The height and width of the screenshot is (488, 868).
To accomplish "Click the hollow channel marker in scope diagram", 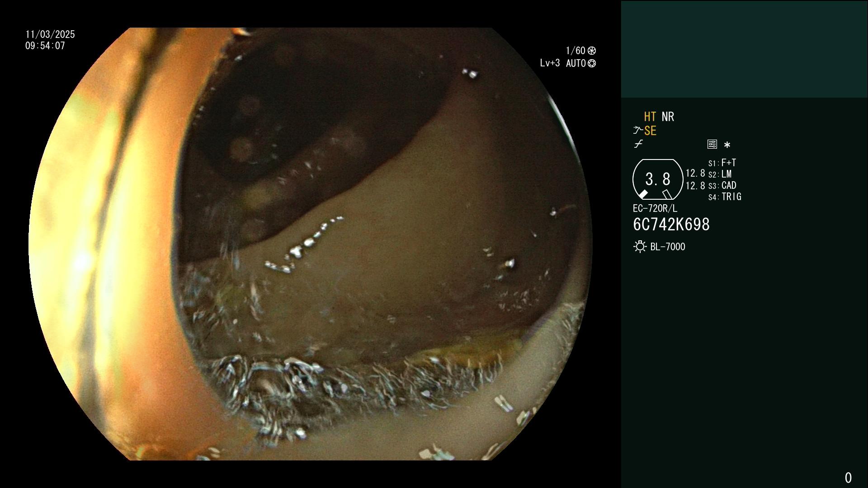I will click(667, 194).
